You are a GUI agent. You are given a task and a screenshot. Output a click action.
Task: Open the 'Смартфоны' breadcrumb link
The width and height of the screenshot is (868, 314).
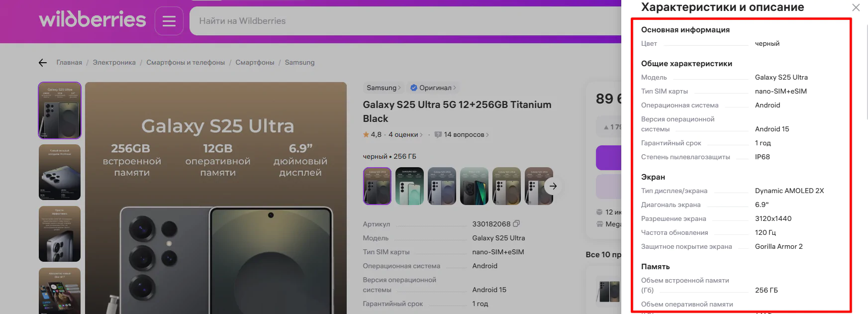(x=255, y=62)
